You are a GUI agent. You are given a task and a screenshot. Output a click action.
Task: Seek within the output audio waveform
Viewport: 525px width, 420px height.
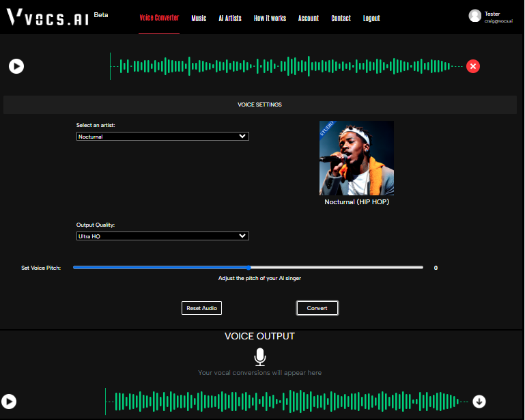(x=287, y=402)
